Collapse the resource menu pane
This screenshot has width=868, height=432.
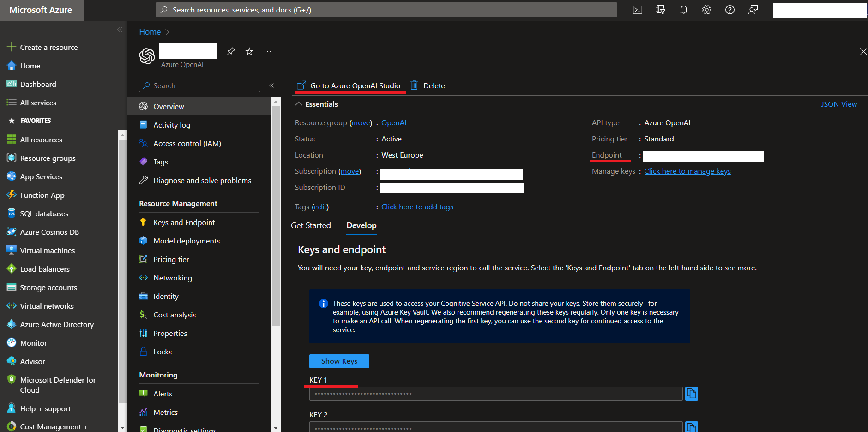click(271, 85)
